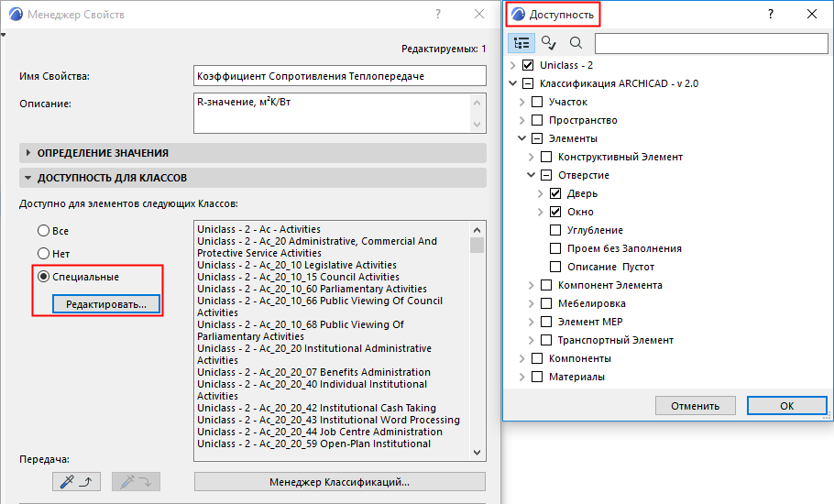The height and width of the screenshot is (504, 834).
Task: Click help question mark in Доступность dialog
Action: tap(770, 15)
